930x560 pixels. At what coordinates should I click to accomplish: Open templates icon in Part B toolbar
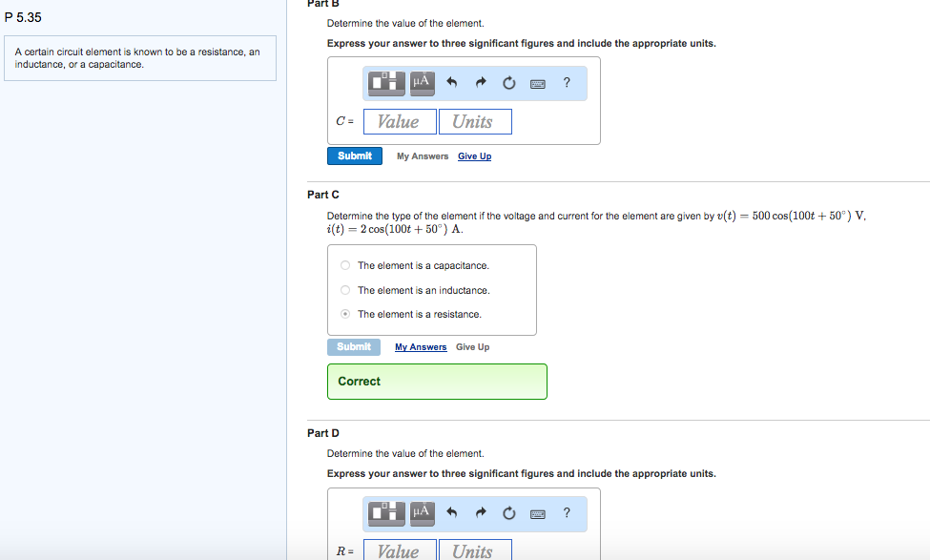click(x=388, y=83)
